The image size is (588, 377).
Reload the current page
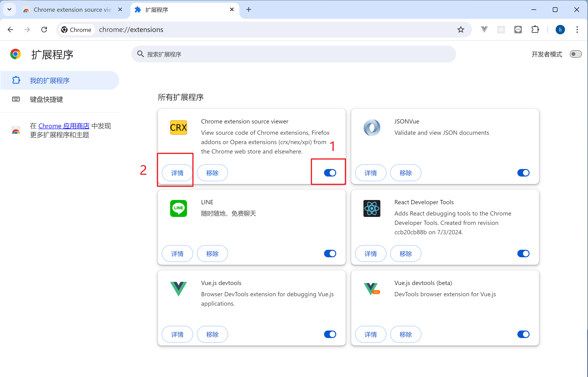tap(44, 30)
